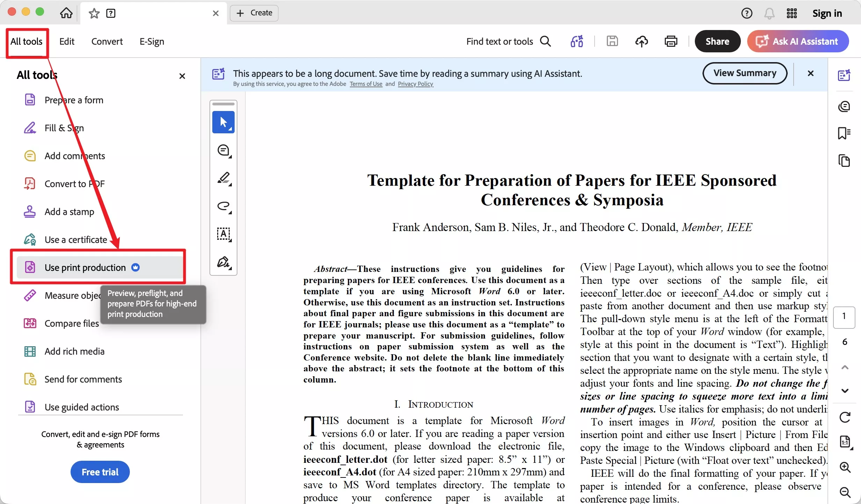
Task: Open the Terms of Use link
Action: click(366, 84)
